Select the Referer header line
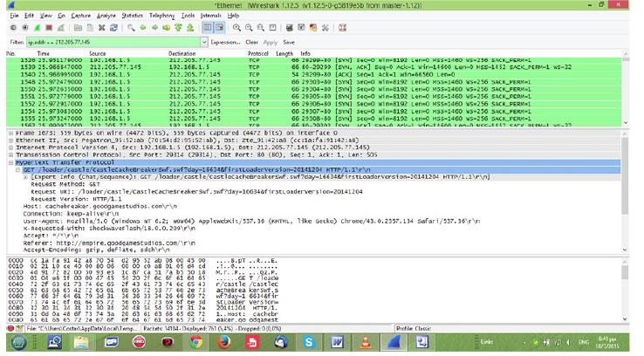The height and width of the screenshot is (356, 644). tap(109, 243)
